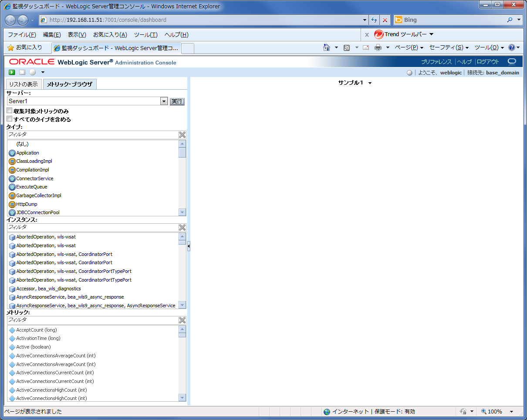The height and width of the screenshot is (420, 527).
Task: Select the GarbageCollectorImpl type icon
Action: click(12, 196)
